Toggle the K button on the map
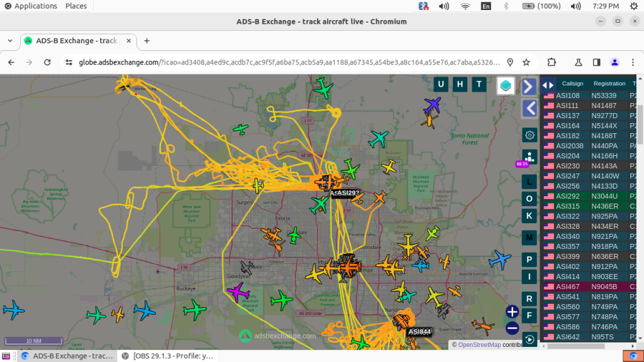The image size is (644, 362). coord(529,216)
